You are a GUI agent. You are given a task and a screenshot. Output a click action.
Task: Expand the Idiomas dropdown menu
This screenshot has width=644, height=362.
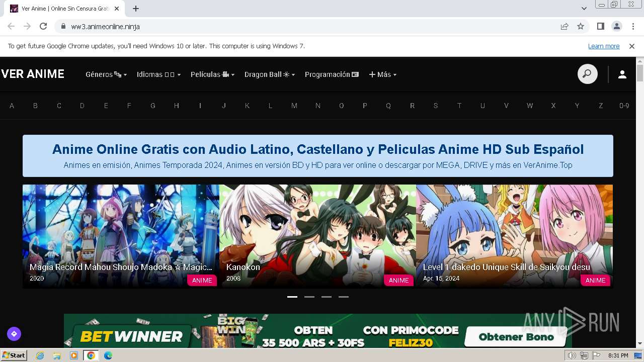[x=158, y=74]
